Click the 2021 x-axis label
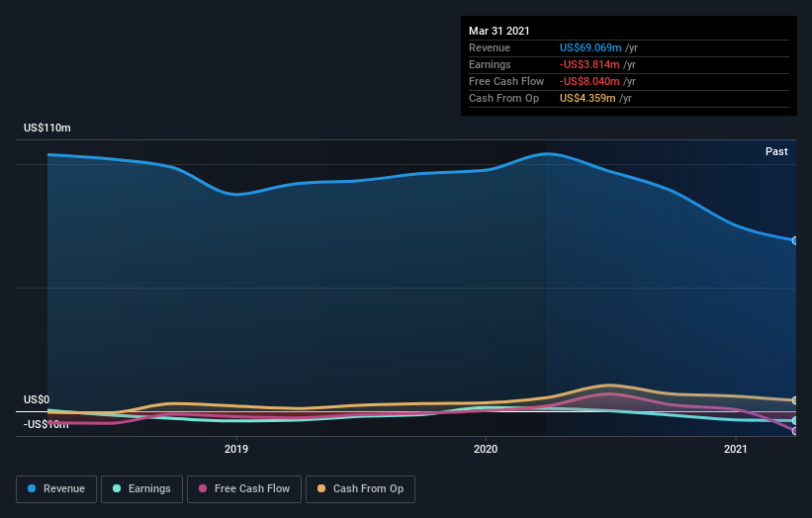This screenshot has width=812, height=518. (736, 449)
